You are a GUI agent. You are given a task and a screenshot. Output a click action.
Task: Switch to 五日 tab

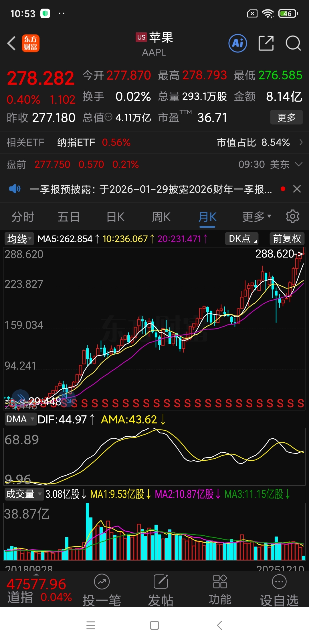(x=69, y=217)
